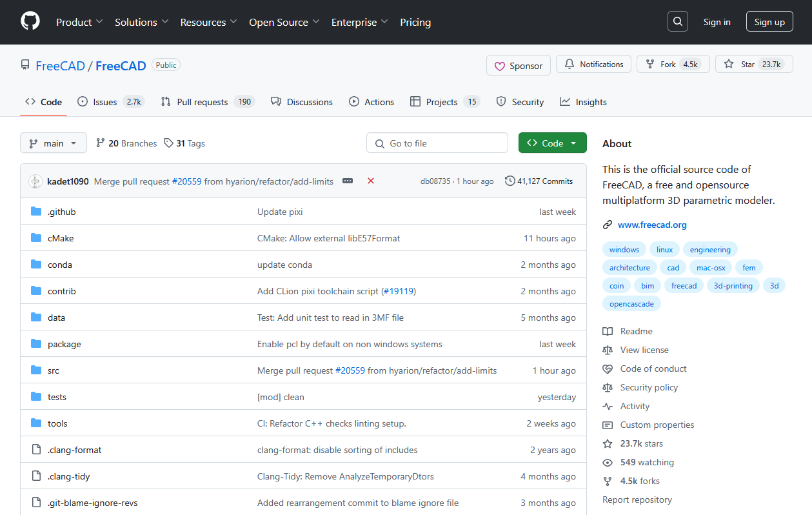This screenshot has height=515, width=812.
Task: Expand commit message ellipsis button
Action: (348, 181)
